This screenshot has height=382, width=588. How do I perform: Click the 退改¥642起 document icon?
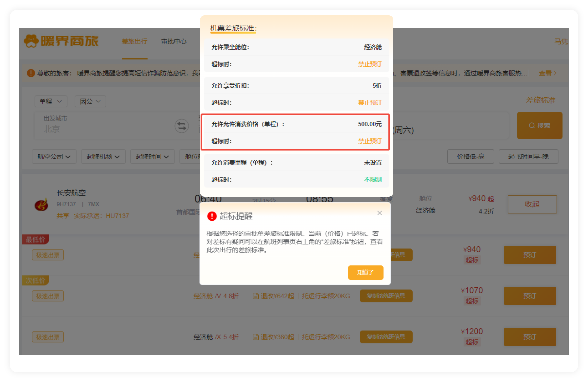(x=256, y=296)
